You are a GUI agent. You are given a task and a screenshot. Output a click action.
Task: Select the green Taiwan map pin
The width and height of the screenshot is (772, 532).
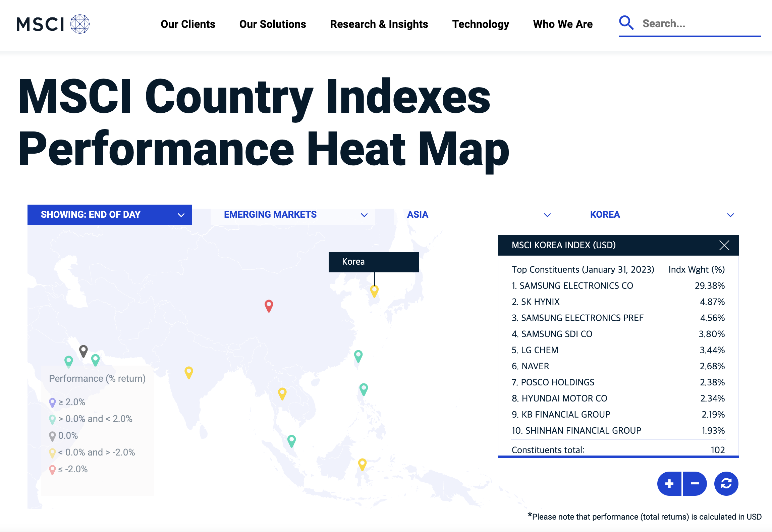click(x=358, y=355)
